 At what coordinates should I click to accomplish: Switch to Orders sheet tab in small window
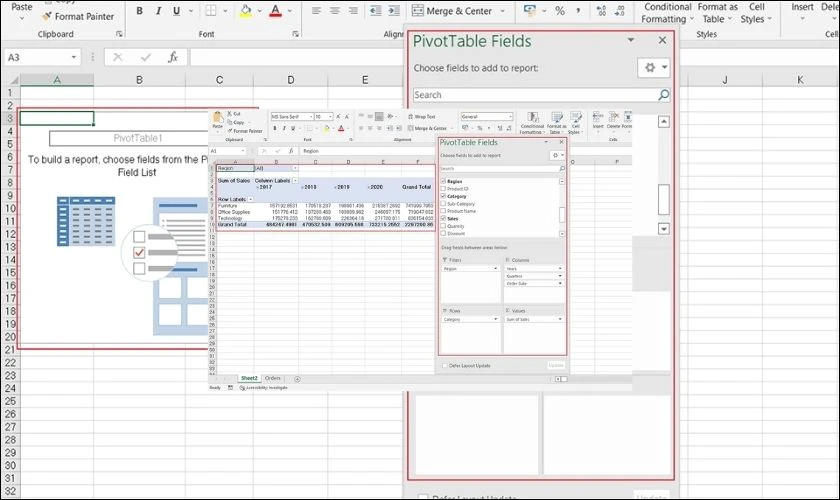272,378
